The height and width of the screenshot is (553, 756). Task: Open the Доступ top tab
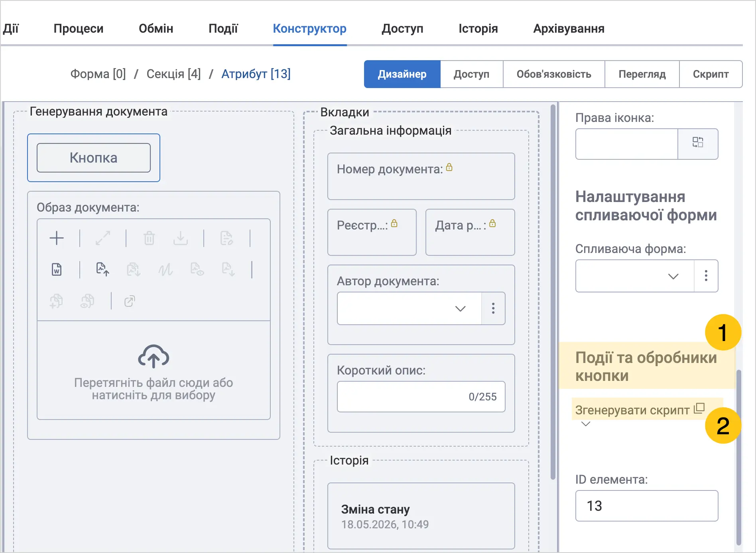click(402, 29)
